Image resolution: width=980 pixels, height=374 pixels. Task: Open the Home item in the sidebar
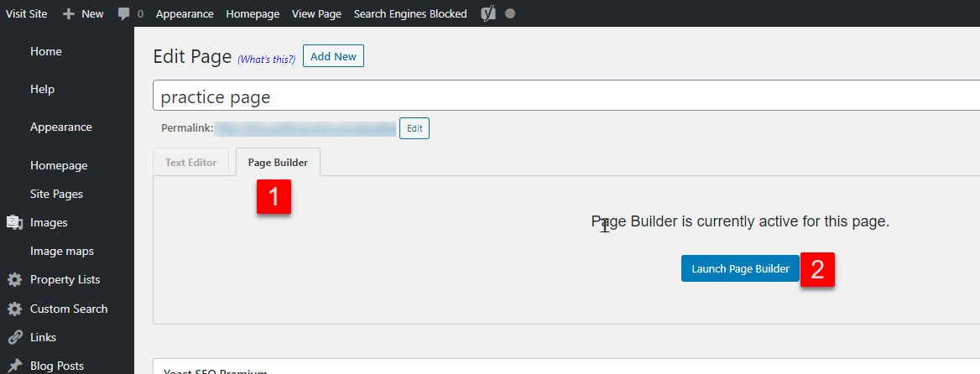[x=46, y=51]
